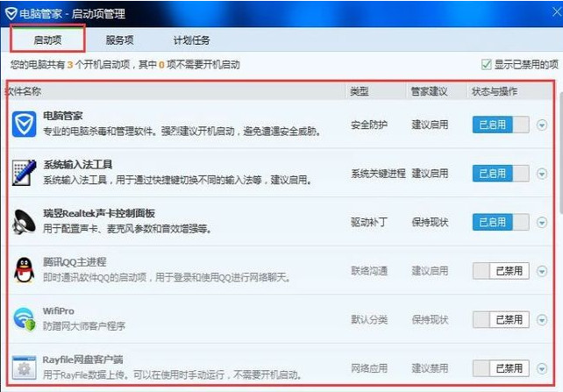Click 保持现状 suggestion in WifiPro row
Viewport: 563px width, 392px height.
[x=430, y=319]
